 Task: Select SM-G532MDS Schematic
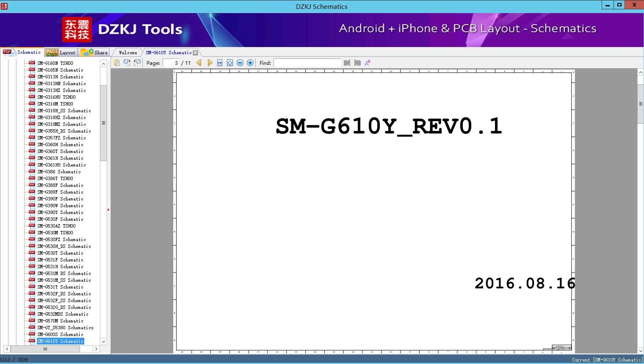click(63, 314)
